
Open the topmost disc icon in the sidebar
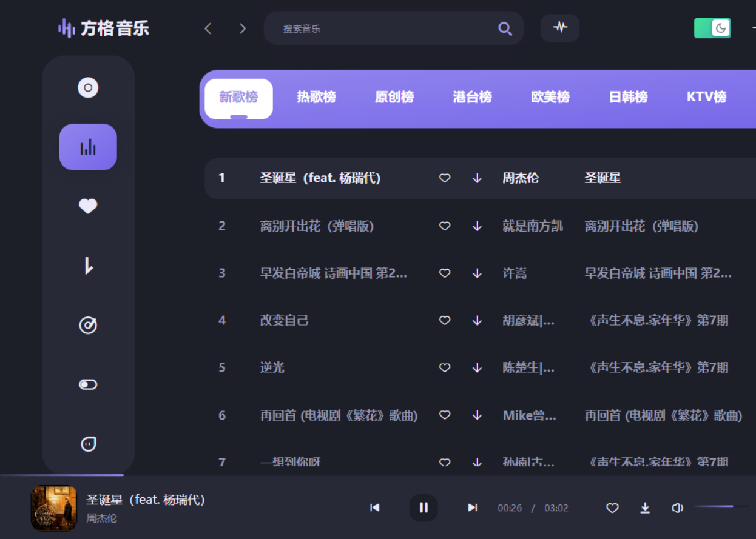tap(88, 87)
